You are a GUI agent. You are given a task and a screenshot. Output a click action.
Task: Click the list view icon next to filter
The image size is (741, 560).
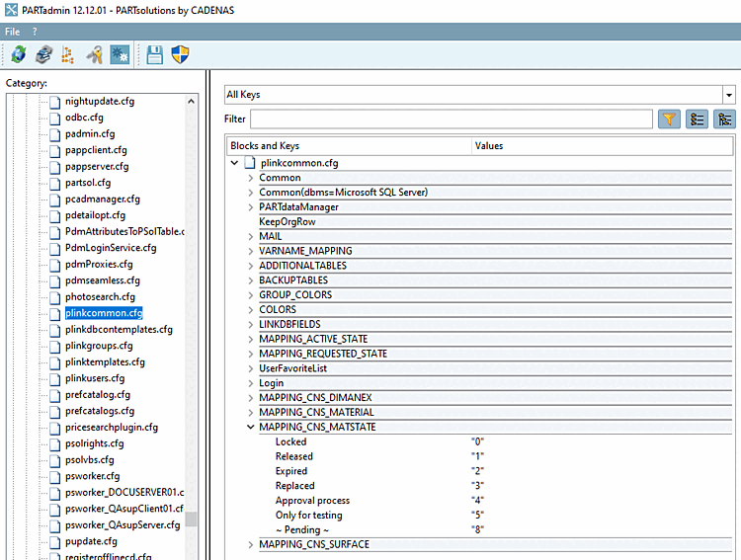[698, 120]
